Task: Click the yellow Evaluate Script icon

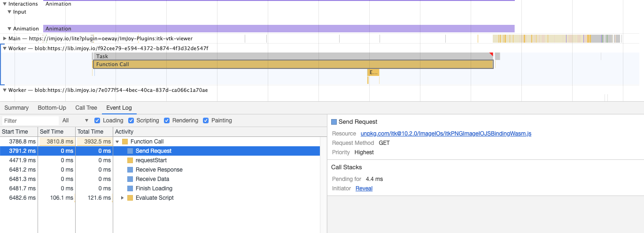Action: pyautogui.click(x=130, y=198)
